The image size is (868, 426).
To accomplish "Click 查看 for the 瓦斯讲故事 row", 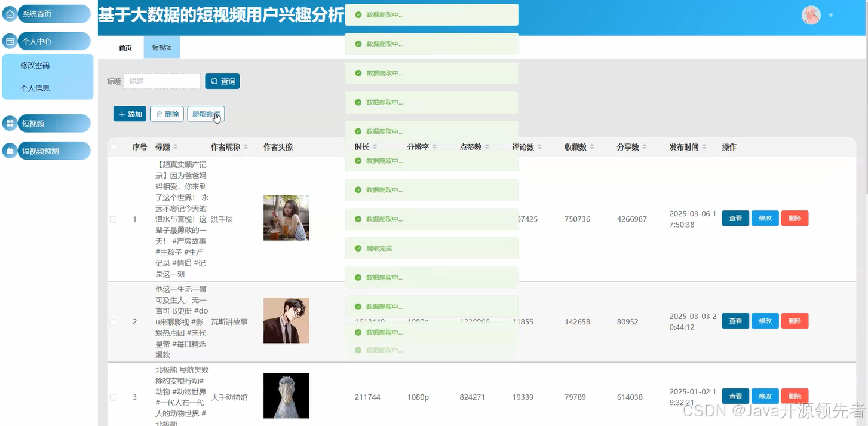I will (735, 321).
